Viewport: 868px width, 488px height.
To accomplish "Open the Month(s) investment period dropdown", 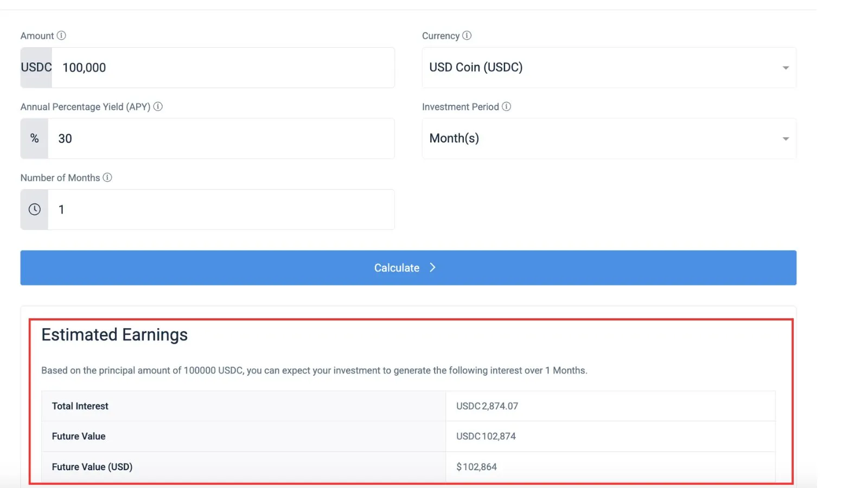I will (609, 138).
